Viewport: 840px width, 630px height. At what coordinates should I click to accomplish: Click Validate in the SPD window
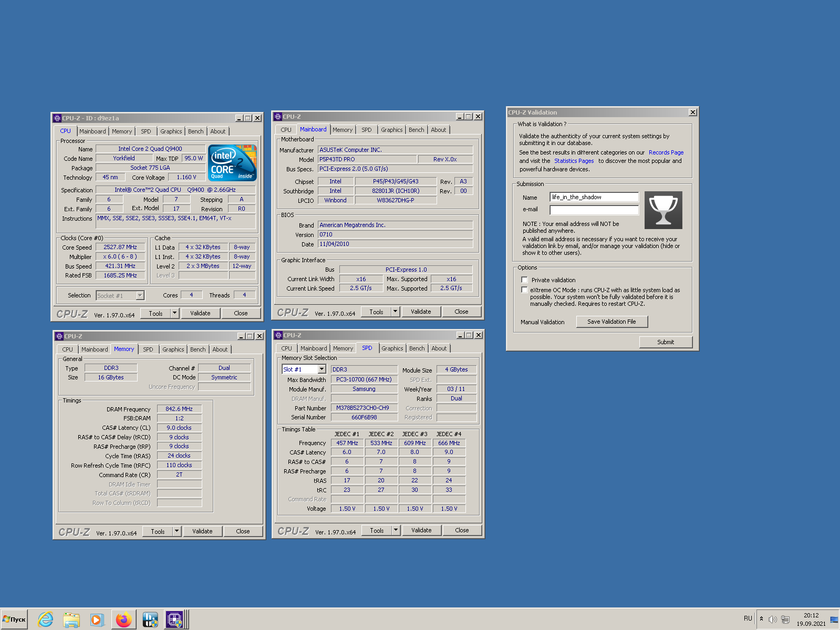[x=421, y=530]
